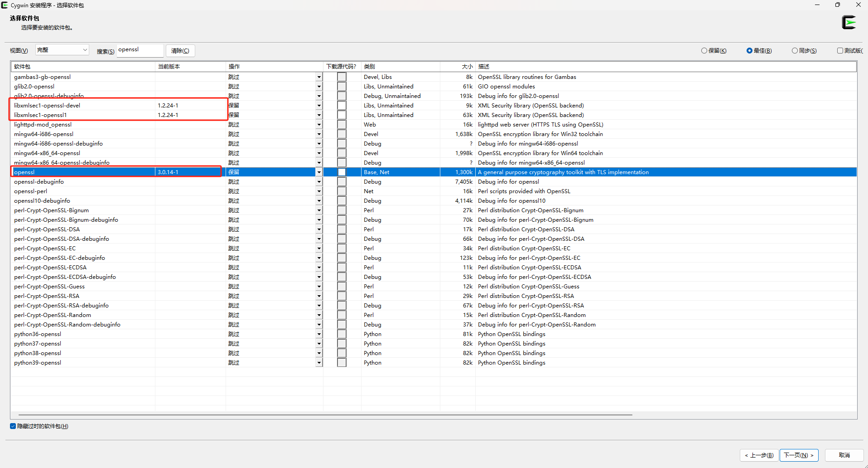The width and height of the screenshot is (868, 468).
Task: Open action dropdown for gambas3-gb-openssl
Action: pos(319,77)
